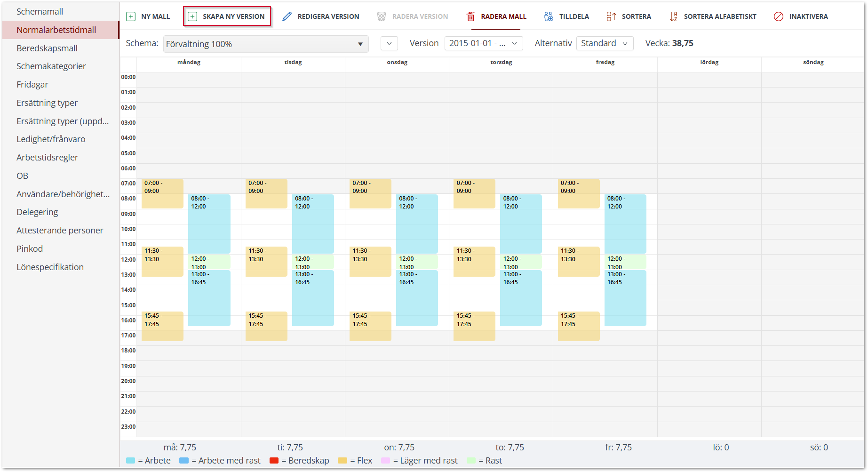Select Normalarbetstidmall in the sidebar

tap(60, 30)
